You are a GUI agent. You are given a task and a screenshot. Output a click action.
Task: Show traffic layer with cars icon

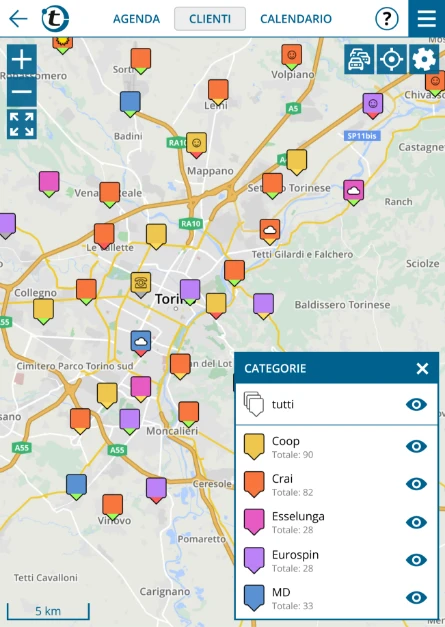(x=359, y=60)
